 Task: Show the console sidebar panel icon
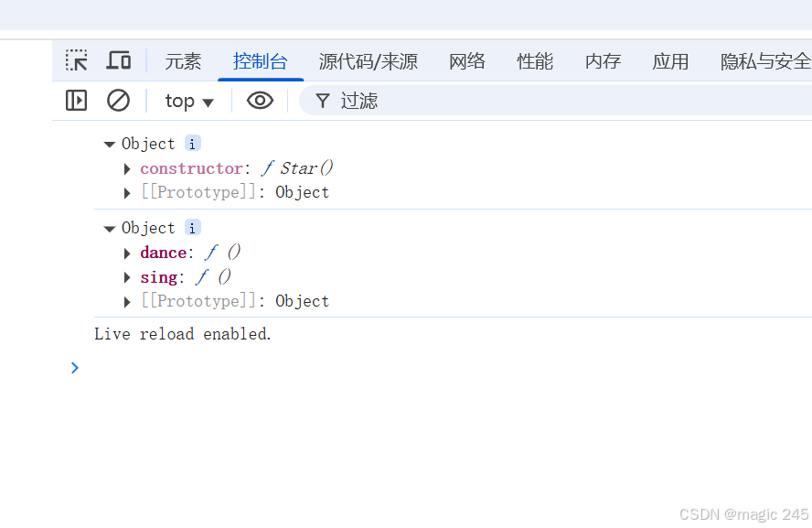click(x=76, y=101)
